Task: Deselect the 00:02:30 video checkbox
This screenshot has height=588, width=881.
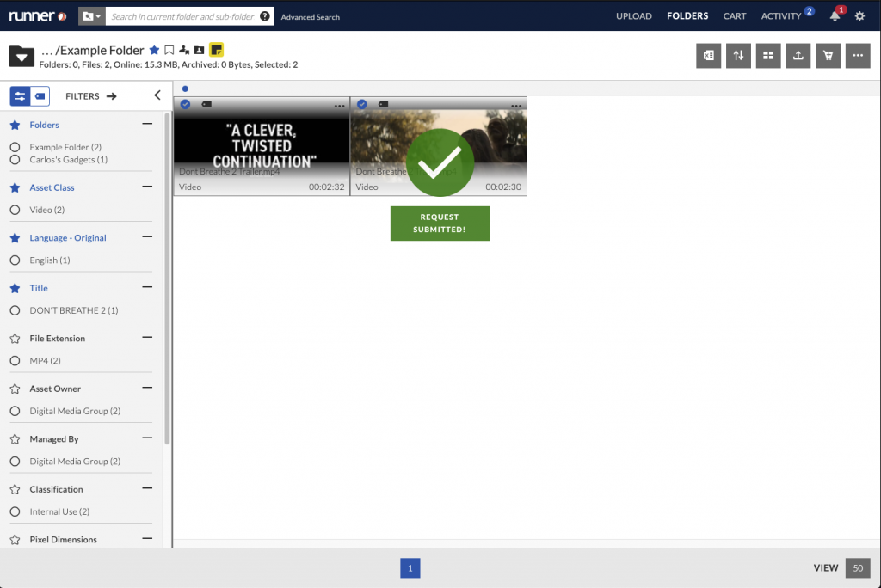Action: pos(362,104)
